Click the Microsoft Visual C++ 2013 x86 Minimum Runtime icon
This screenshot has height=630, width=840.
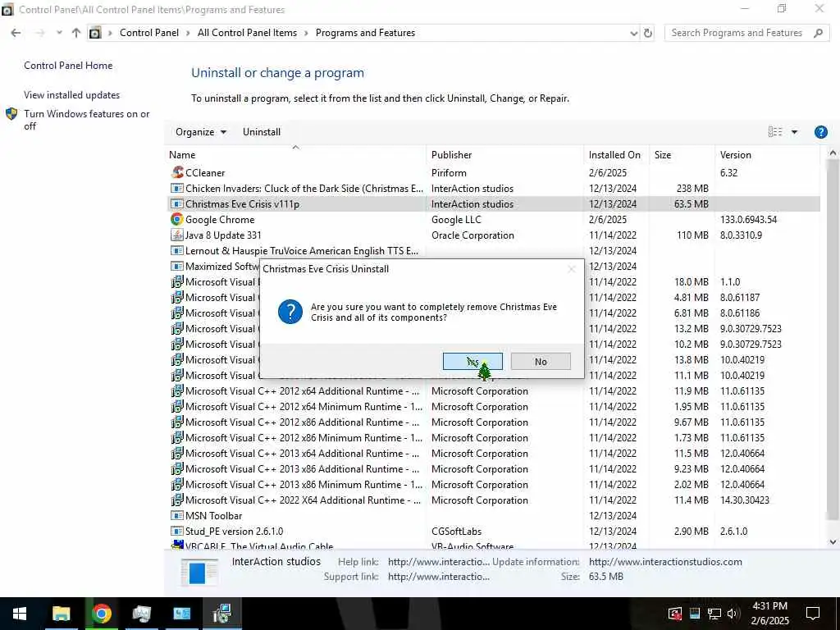pyautogui.click(x=177, y=484)
